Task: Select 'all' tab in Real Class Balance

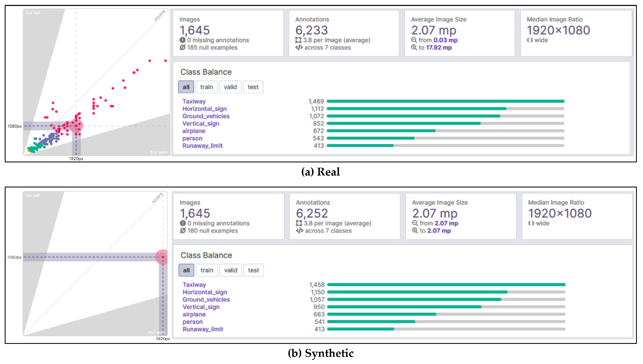Action: [x=186, y=87]
